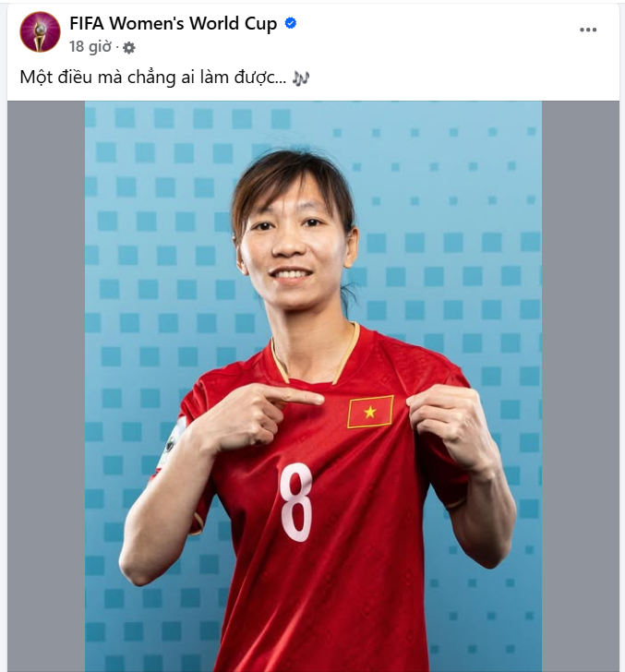Click the blue verified badge checkmark
Screen dimensions: 625x672
coord(291,23)
